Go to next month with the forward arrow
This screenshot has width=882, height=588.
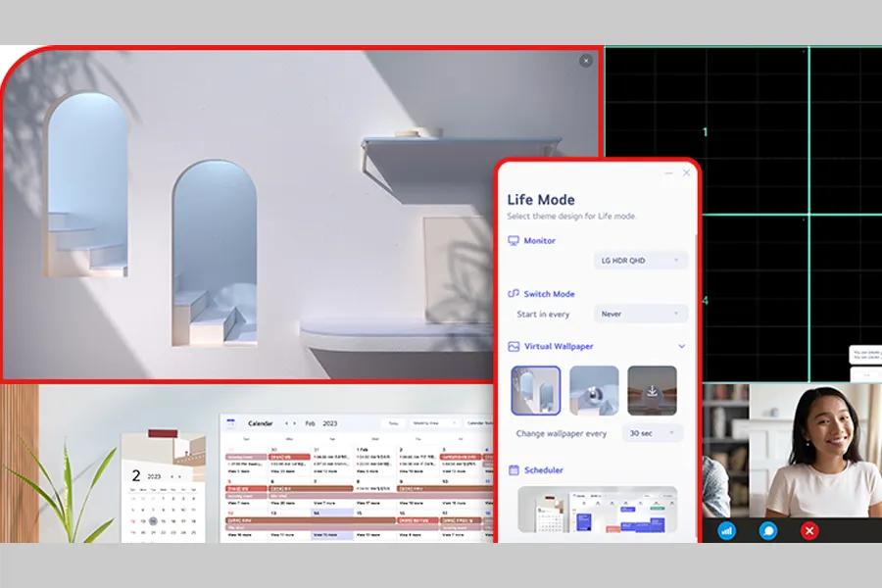tap(294, 421)
